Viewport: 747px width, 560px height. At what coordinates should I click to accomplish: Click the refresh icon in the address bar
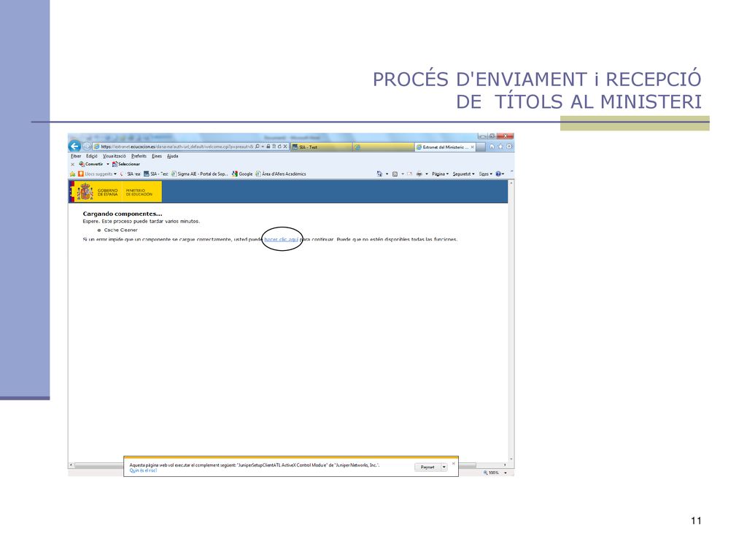pyautogui.click(x=279, y=147)
